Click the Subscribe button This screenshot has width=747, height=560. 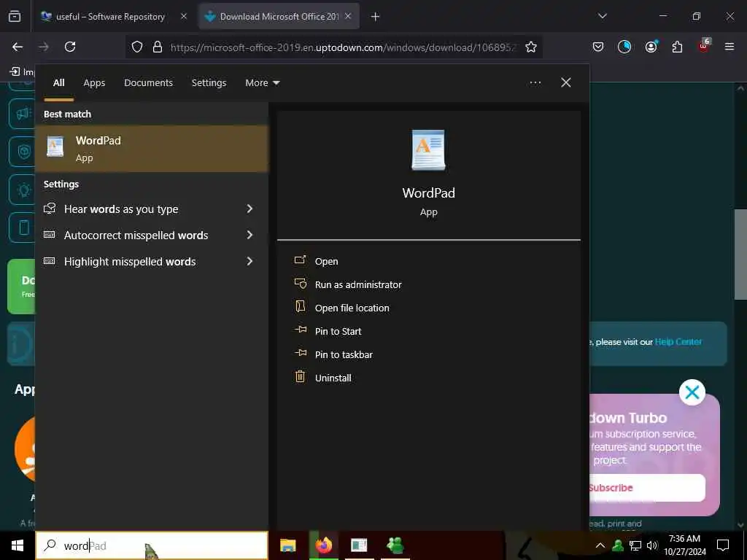(646, 488)
